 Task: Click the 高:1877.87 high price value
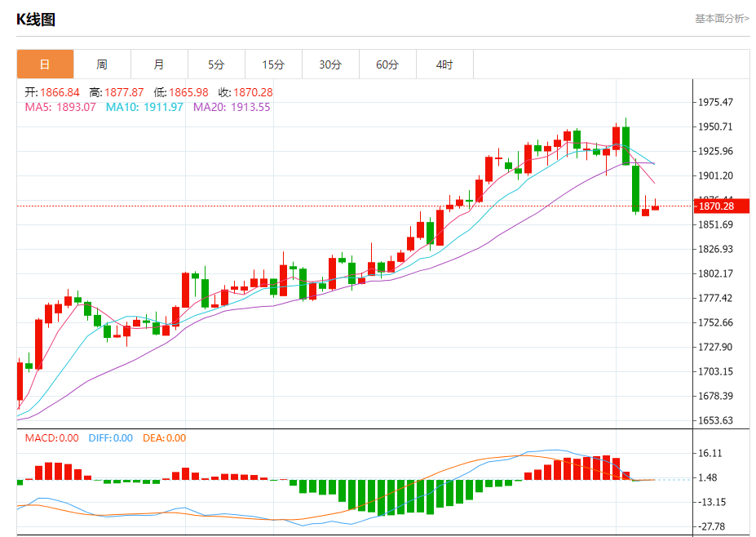tap(116, 92)
